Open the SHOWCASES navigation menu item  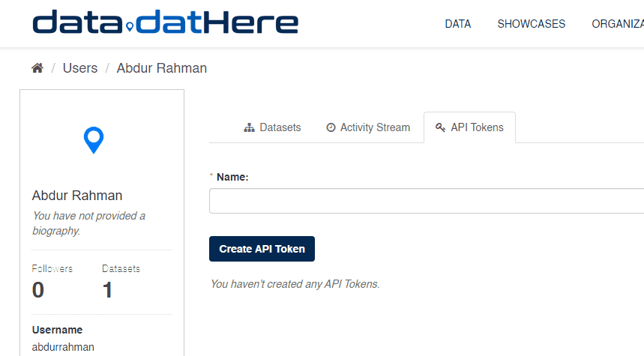pos(531,24)
